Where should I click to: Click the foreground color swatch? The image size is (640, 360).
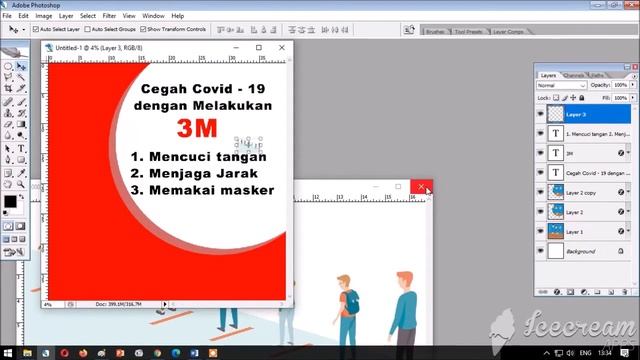[10, 201]
